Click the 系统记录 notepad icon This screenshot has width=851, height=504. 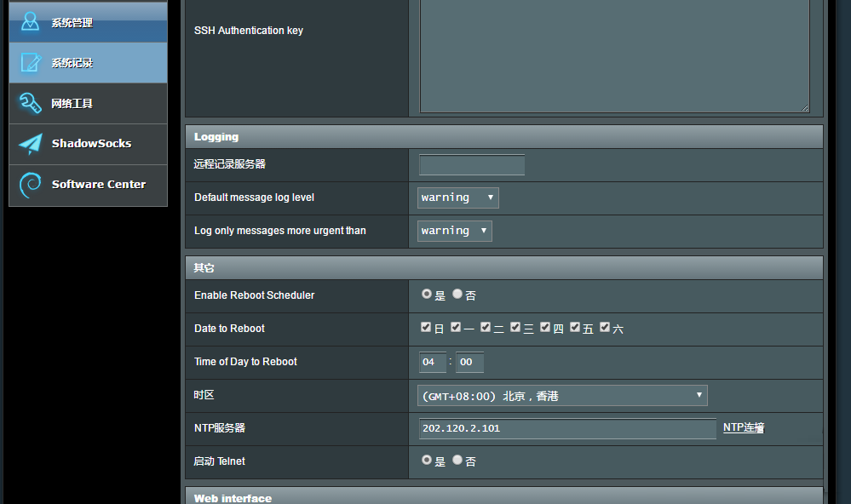point(31,62)
